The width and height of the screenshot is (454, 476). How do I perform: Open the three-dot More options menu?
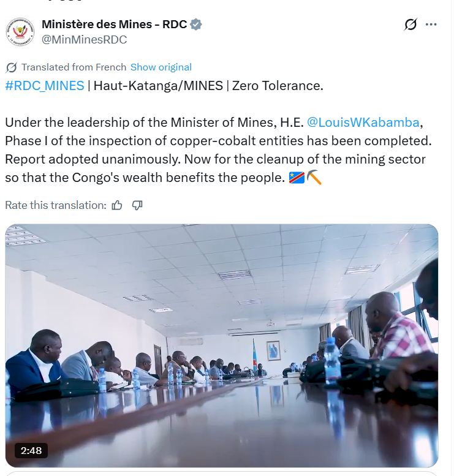tap(431, 25)
